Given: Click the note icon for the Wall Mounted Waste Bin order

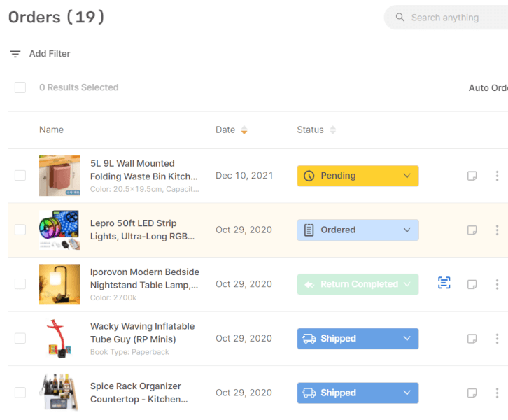Looking at the screenshot, I should (x=472, y=176).
